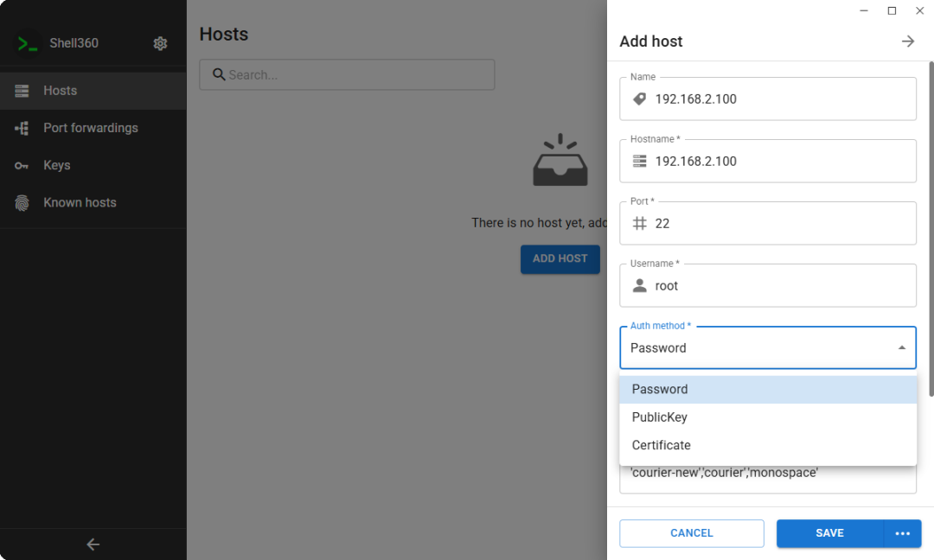934x560 pixels.
Task: Click the Add host panel scrollbar
Action: coord(931,225)
